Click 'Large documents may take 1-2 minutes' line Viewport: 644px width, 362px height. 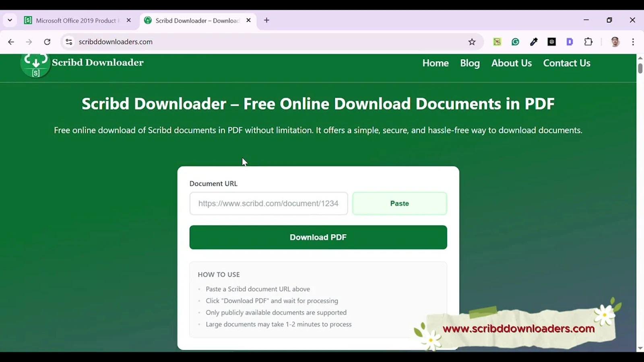(279, 324)
